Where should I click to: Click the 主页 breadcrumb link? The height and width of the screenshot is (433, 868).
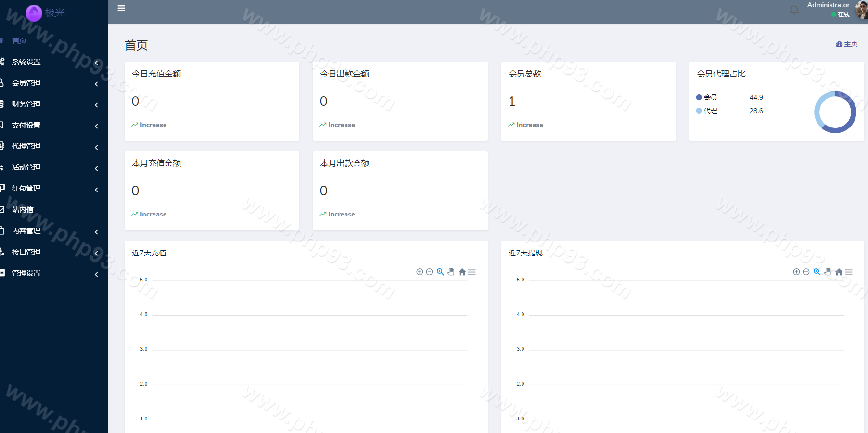click(x=847, y=44)
